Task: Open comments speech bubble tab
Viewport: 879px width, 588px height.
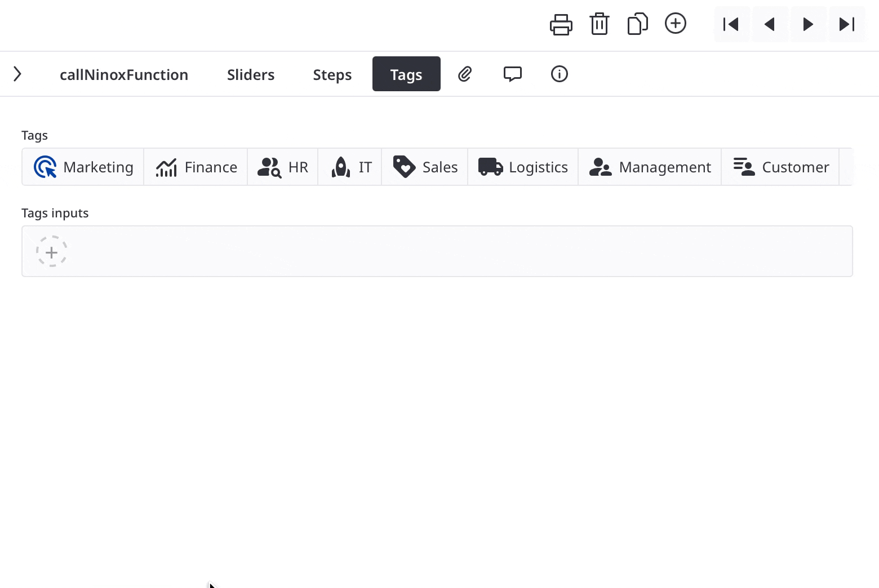Action: [x=512, y=74]
